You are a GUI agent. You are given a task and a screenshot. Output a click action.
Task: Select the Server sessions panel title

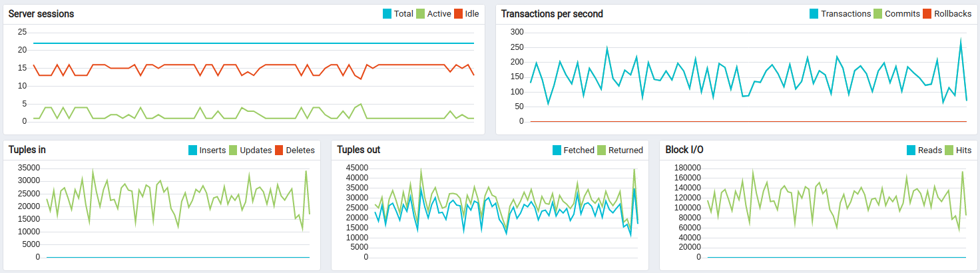(41, 14)
